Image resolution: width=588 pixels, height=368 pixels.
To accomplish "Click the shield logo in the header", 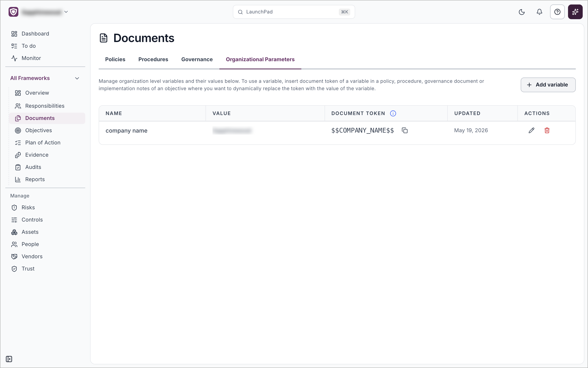I will click(13, 12).
